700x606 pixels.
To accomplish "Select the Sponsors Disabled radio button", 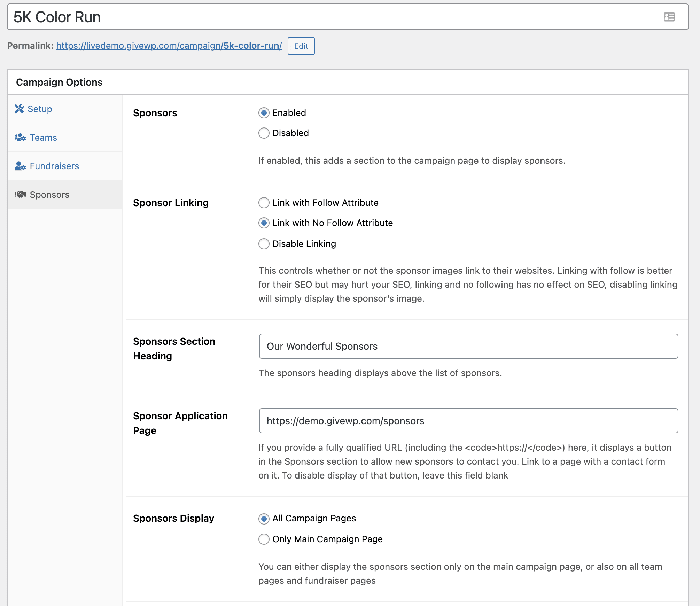I will 264,133.
